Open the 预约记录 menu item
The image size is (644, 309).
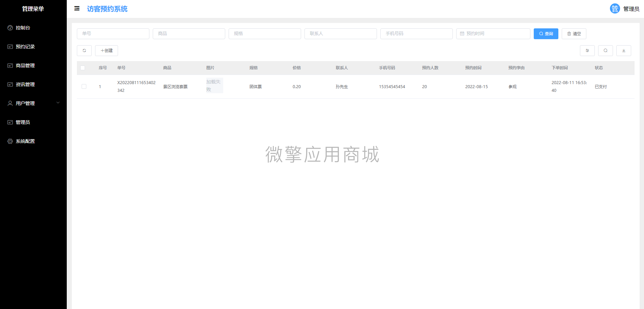point(33,47)
